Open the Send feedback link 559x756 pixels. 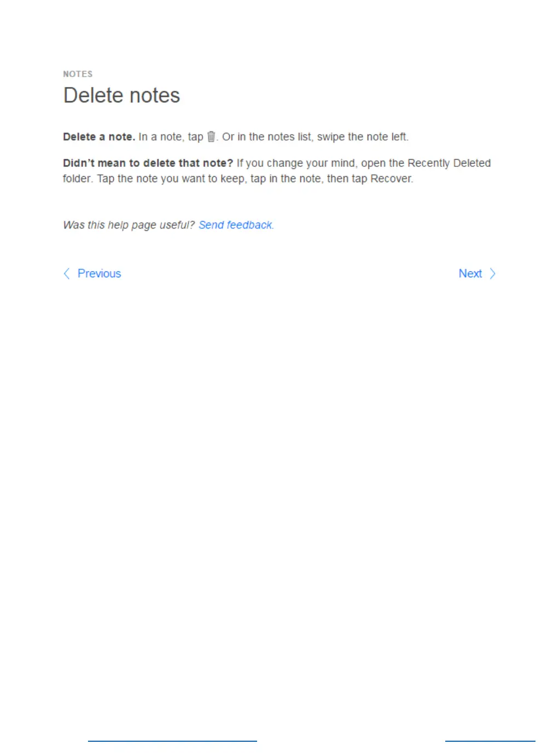point(236,225)
